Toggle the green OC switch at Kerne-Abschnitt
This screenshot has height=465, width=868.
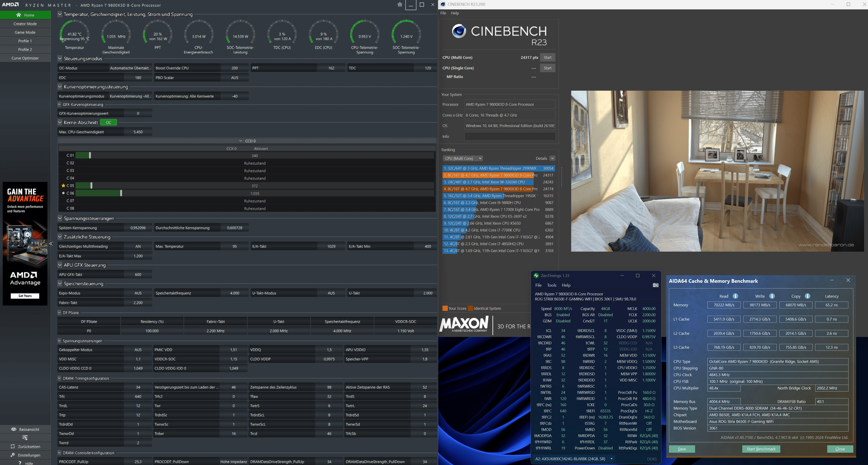click(109, 122)
